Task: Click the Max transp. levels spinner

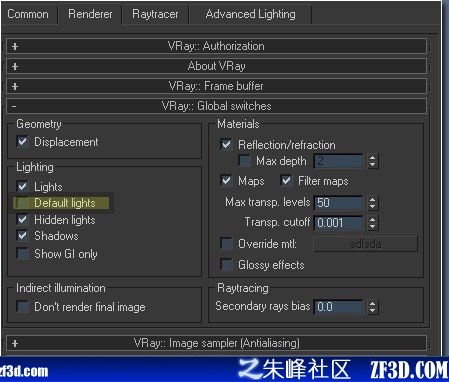Action: pos(373,203)
